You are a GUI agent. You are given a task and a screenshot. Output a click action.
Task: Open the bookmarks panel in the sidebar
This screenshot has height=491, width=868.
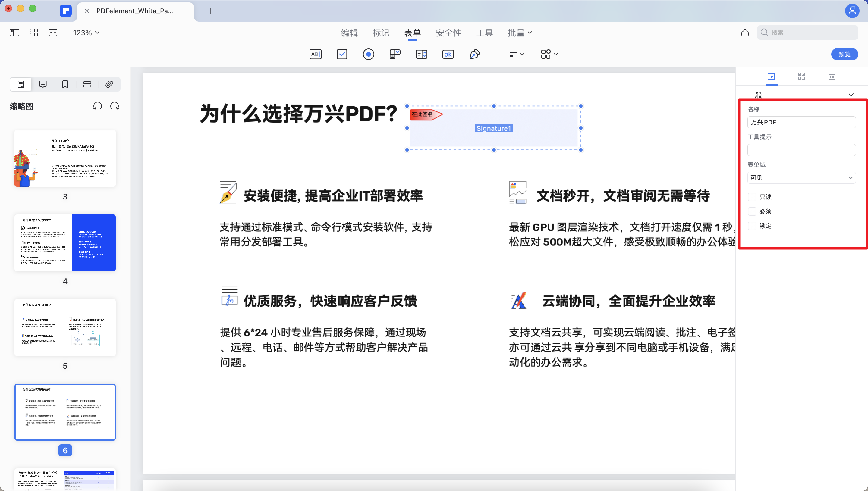[65, 84]
